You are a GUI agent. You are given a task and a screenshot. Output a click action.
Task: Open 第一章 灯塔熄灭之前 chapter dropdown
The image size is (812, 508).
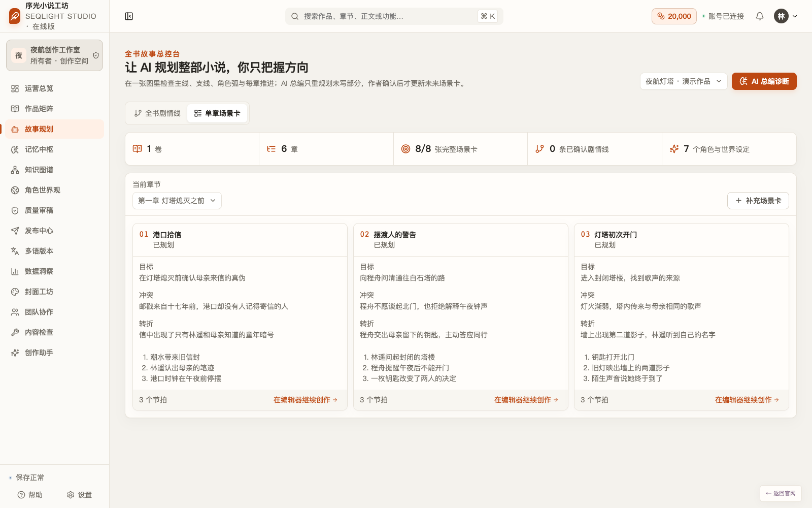[x=177, y=201]
